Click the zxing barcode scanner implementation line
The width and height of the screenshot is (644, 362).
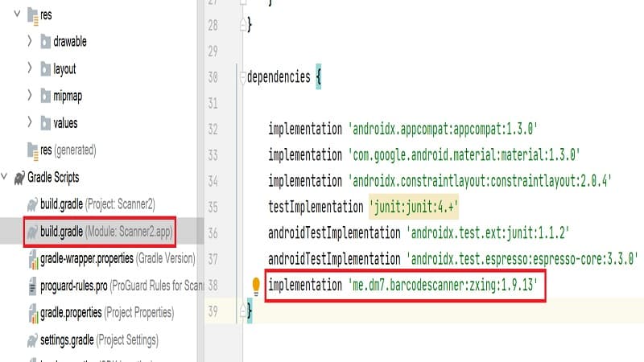402,286
